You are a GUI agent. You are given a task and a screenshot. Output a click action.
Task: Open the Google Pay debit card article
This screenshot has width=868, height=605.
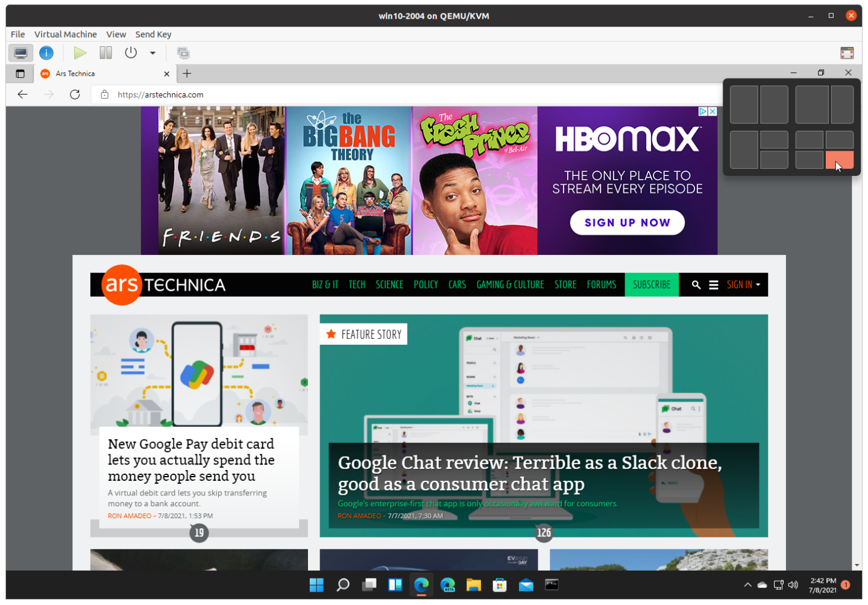[191, 460]
